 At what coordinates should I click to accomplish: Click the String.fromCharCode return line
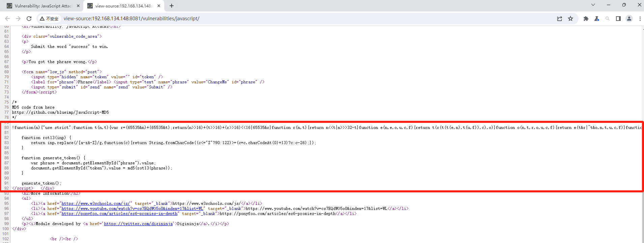tap(174, 143)
